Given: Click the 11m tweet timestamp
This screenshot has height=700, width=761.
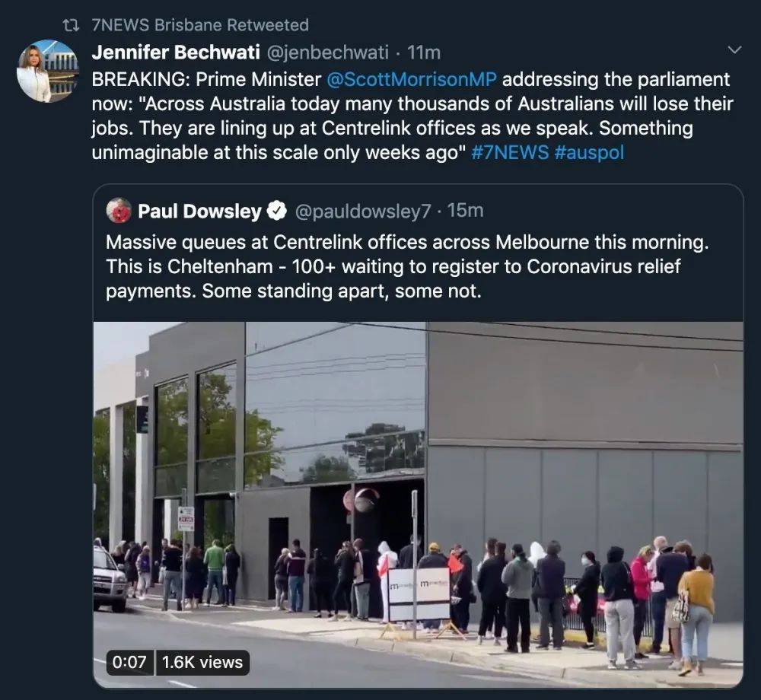Looking at the screenshot, I should pyautogui.click(x=424, y=52).
